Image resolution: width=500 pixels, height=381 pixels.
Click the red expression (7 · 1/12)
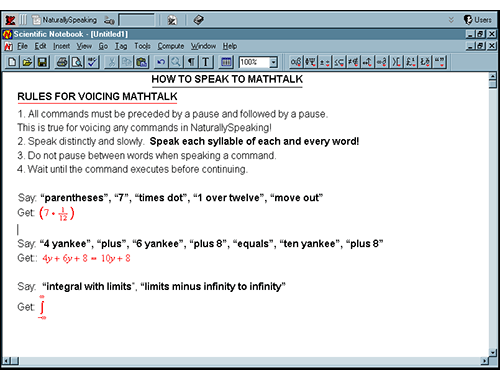coord(57,213)
